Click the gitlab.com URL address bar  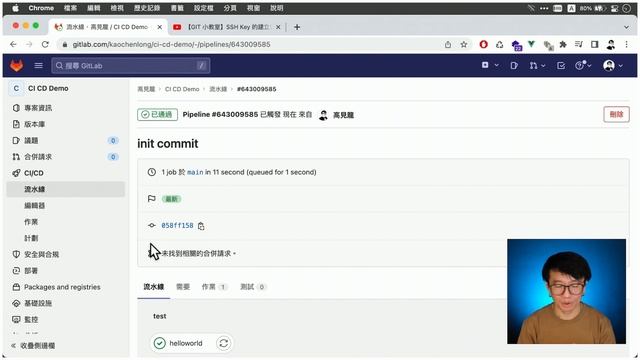(x=171, y=44)
